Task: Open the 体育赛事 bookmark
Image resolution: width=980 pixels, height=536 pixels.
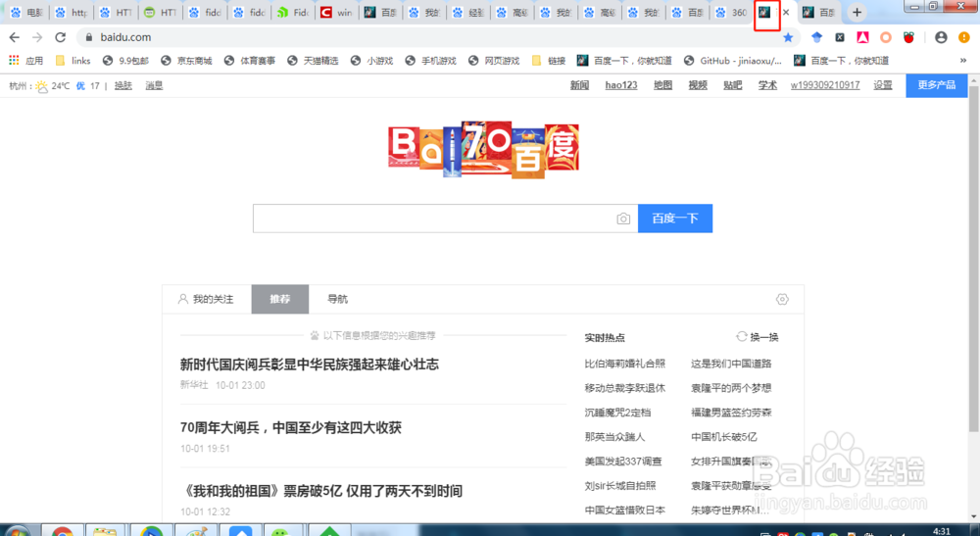Action: tap(250, 61)
